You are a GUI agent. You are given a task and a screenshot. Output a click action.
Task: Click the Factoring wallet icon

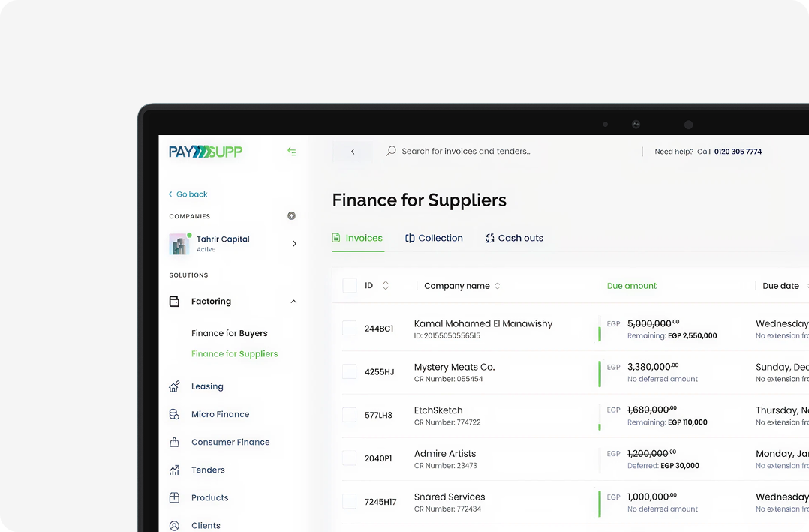pyautogui.click(x=174, y=302)
